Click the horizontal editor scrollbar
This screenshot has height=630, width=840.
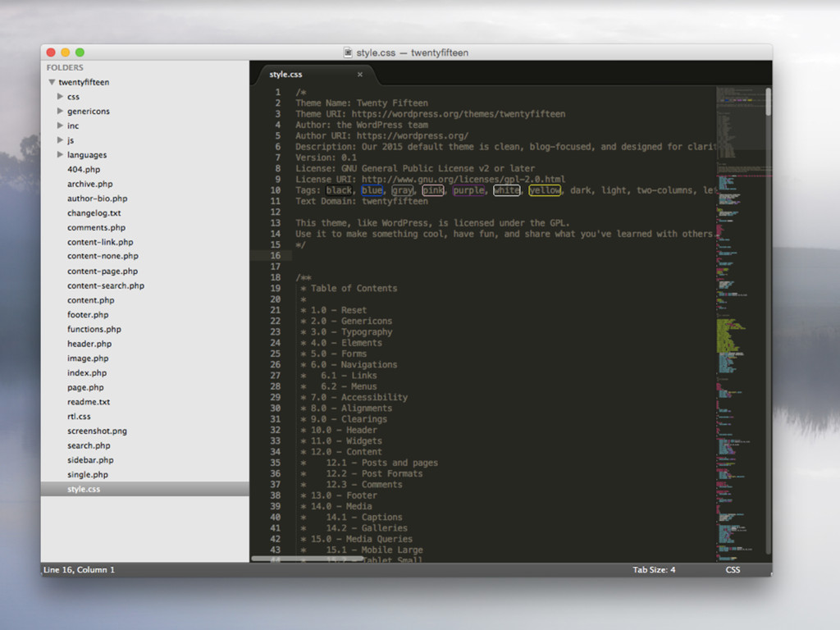coord(309,559)
